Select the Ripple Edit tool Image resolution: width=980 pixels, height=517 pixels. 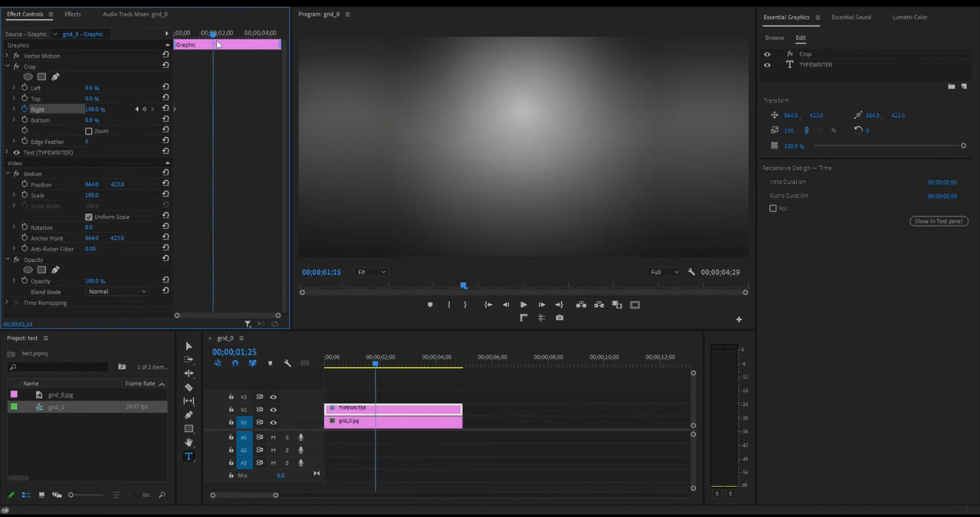(188, 374)
